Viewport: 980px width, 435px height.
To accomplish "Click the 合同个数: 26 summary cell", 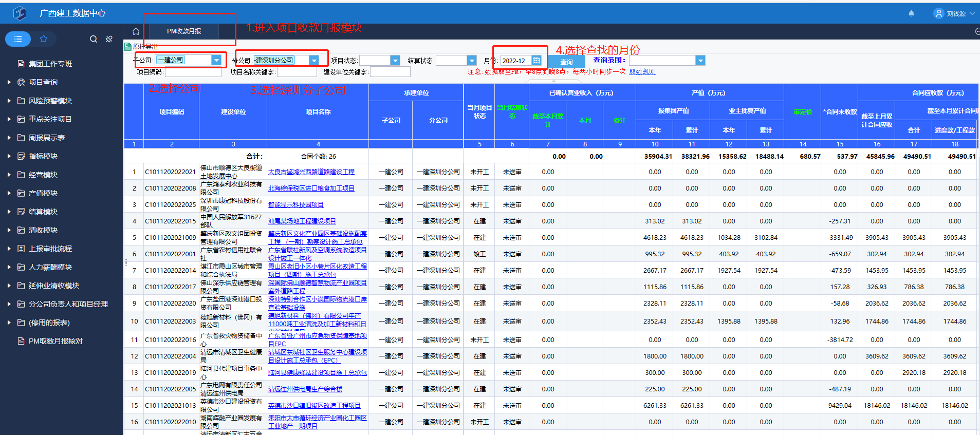I will pyautogui.click(x=318, y=157).
